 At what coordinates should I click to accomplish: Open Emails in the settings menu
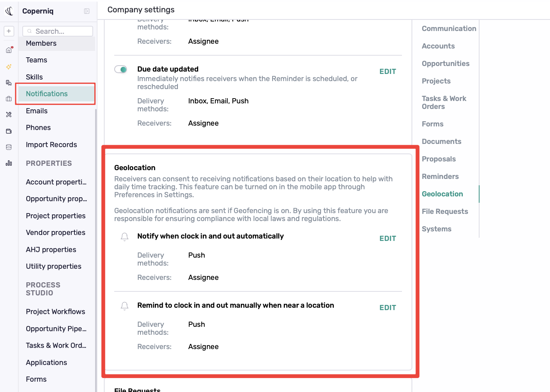click(37, 111)
